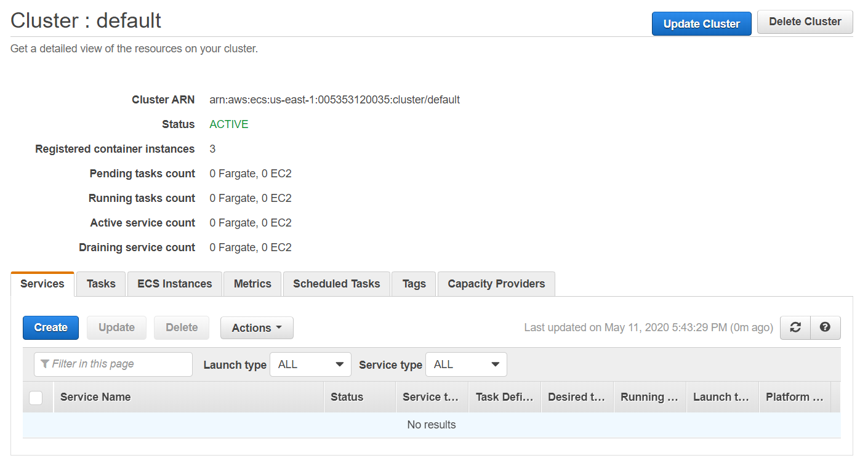The image size is (868, 474).
Task: Click the Delete Cluster button
Action: tap(805, 22)
